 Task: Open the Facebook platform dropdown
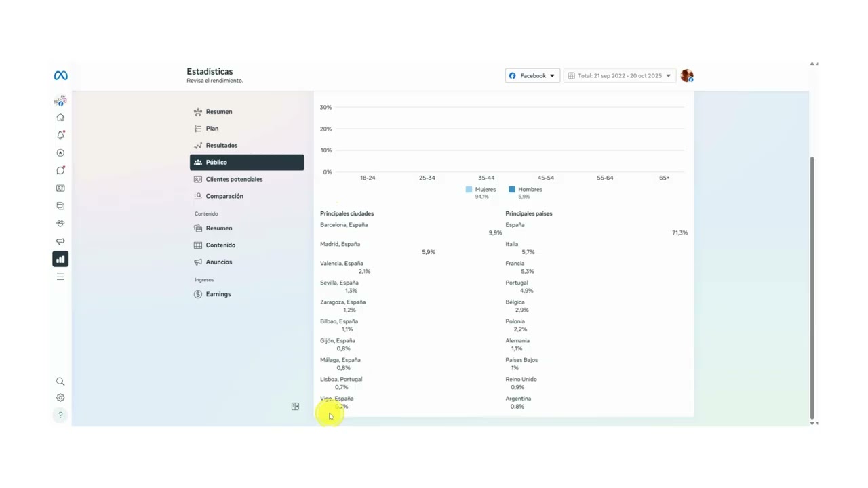(x=532, y=75)
